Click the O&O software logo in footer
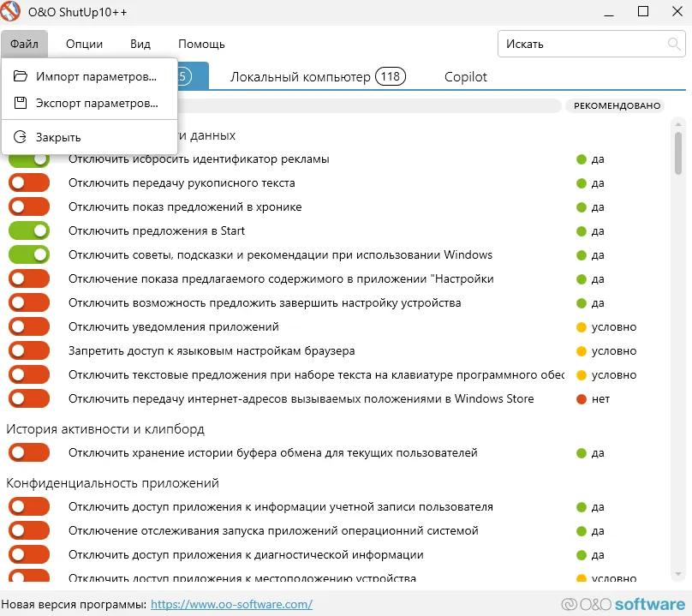This screenshot has height=616, width=692. click(x=623, y=604)
